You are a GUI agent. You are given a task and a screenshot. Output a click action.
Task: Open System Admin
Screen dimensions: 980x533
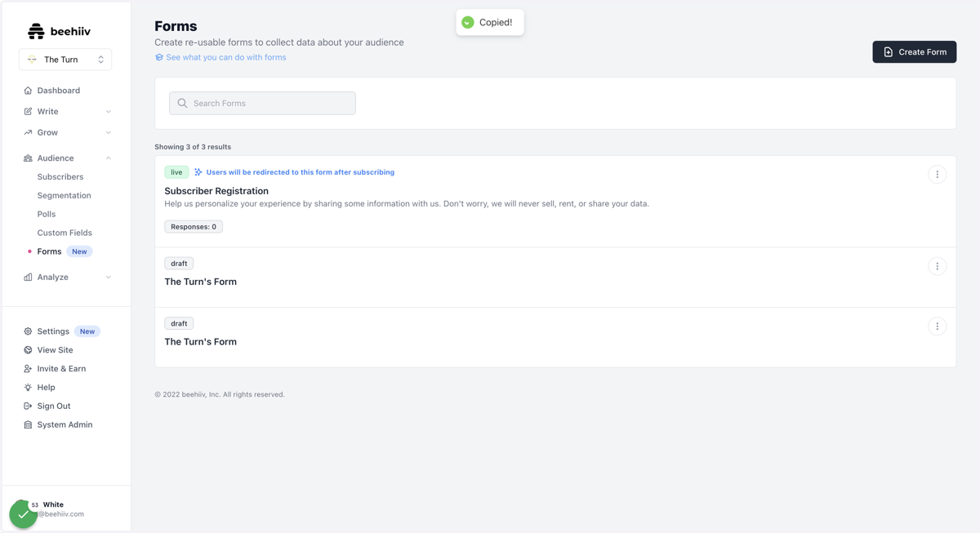coord(65,425)
